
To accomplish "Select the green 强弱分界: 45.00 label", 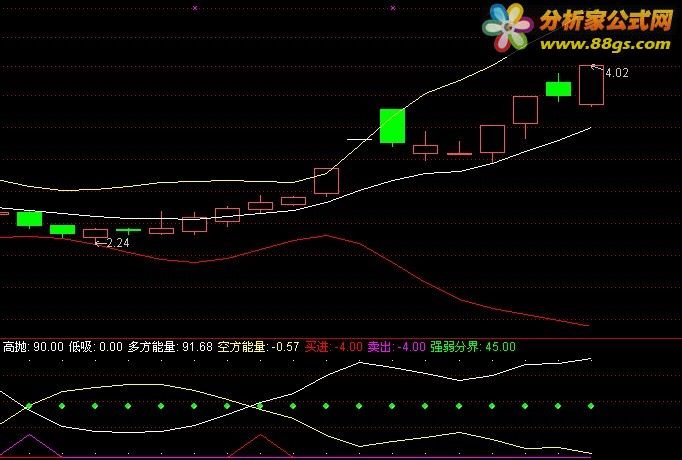I will (x=473, y=347).
